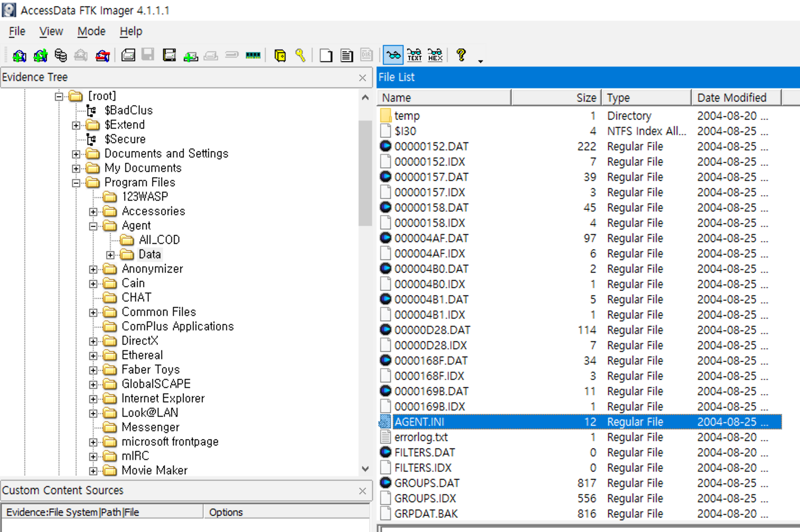Sort file list by Name column
Image resolution: width=800 pixels, height=532 pixels.
[x=444, y=98]
